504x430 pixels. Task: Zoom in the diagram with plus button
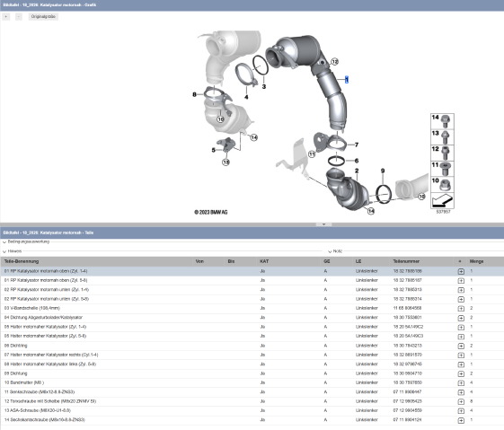point(5,17)
